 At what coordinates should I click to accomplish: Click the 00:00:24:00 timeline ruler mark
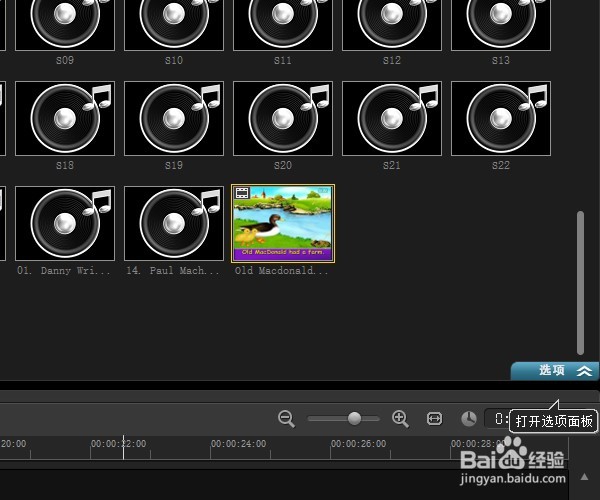238,444
